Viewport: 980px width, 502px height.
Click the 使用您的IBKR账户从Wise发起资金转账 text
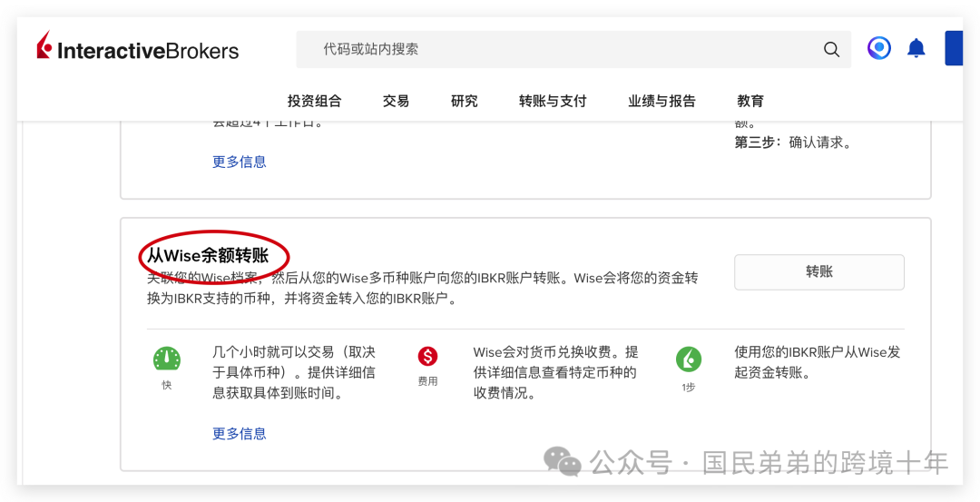point(817,362)
